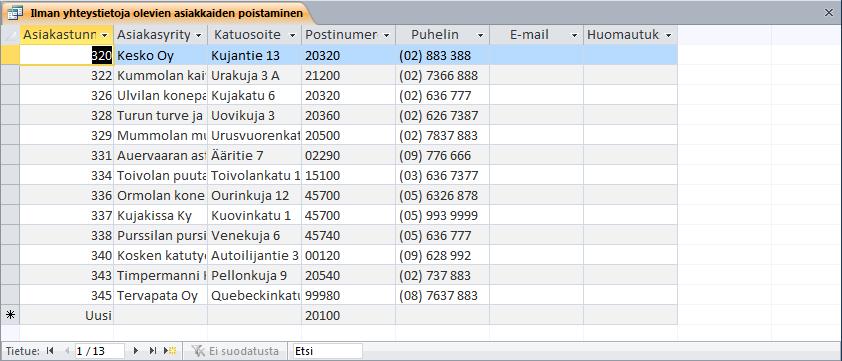The image size is (842, 361).
Task: Click phone cell (02) 883 388
Action: (x=442, y=55)
